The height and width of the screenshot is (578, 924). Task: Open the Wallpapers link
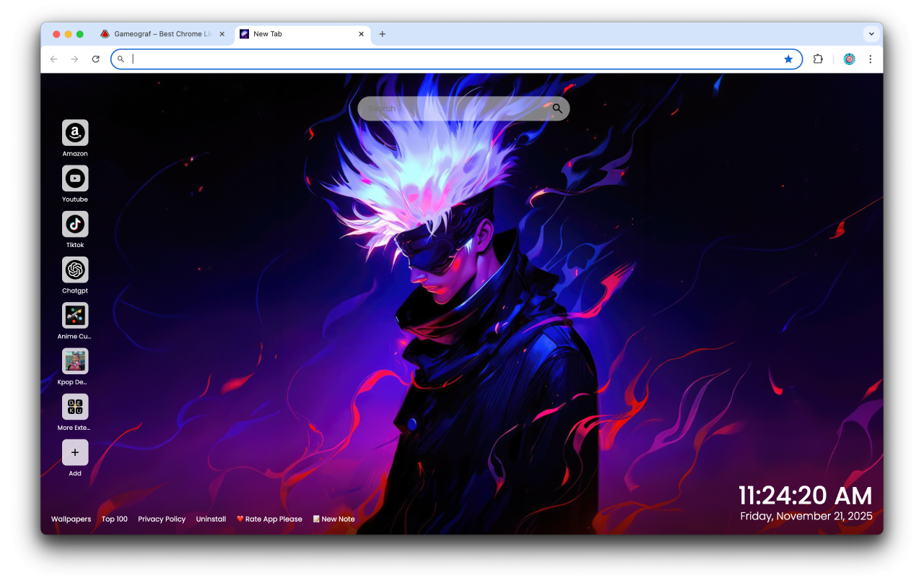(x=71, y=519)
